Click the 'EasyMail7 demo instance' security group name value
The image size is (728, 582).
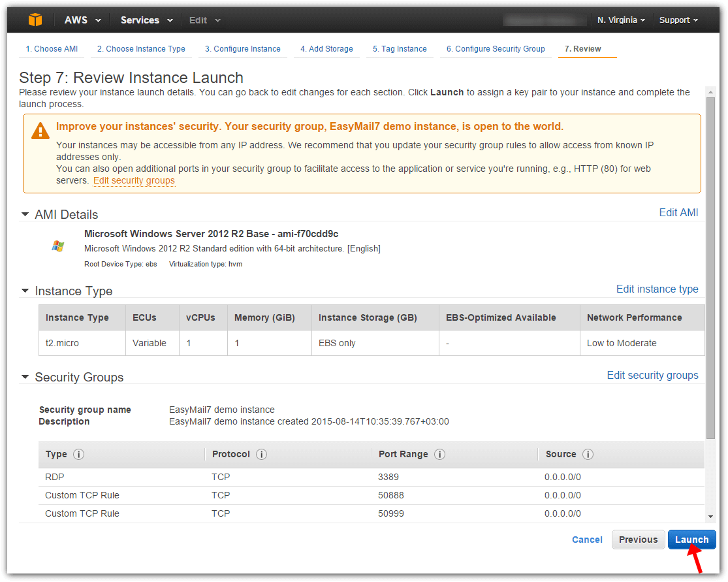222,410
